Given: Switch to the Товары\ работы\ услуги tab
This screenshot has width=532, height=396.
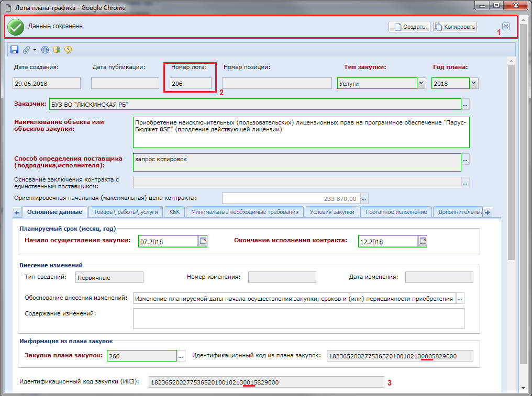Looking at the screenshot, I should 126,212.
